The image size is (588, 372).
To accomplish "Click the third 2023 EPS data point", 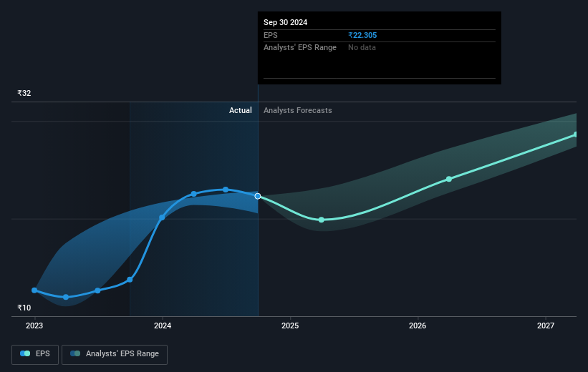I will (x=98, y=290).
